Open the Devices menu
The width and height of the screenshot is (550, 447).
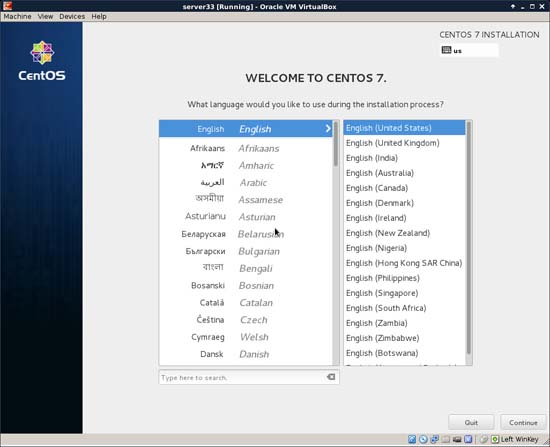(x=72, y=16)
